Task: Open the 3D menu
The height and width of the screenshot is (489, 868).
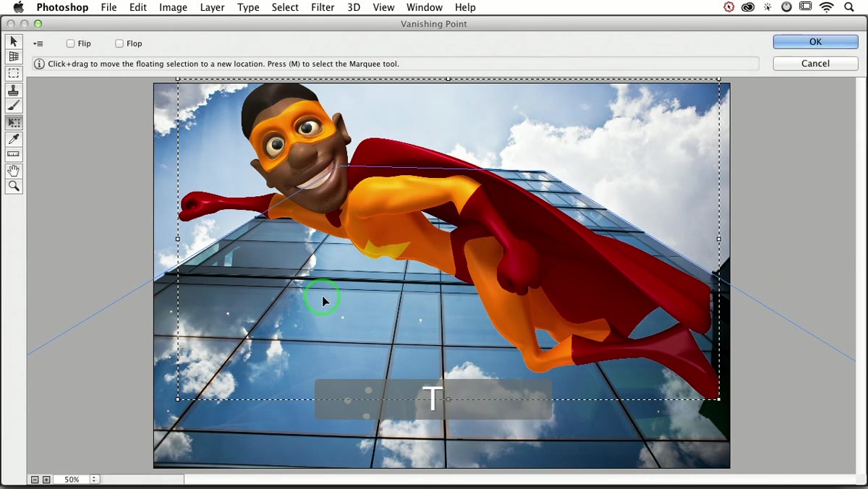Action: [354, 7]
